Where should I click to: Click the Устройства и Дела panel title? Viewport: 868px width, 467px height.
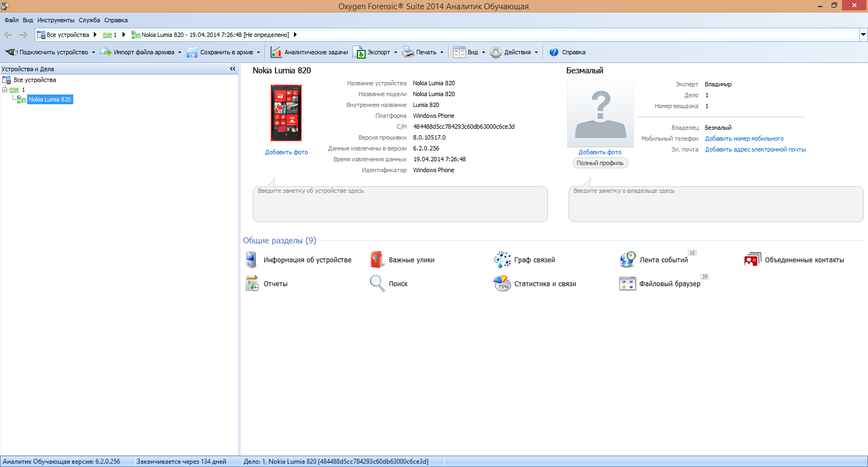tap(28, 69)
